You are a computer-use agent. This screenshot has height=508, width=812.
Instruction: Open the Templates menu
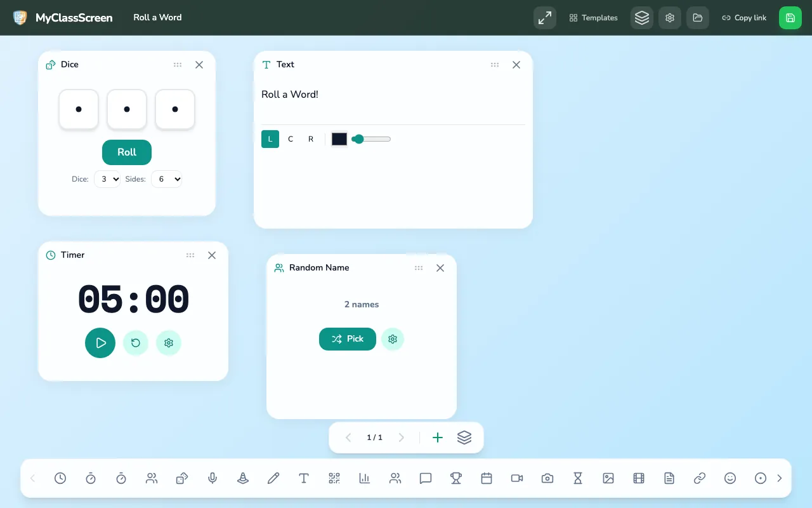594,18
